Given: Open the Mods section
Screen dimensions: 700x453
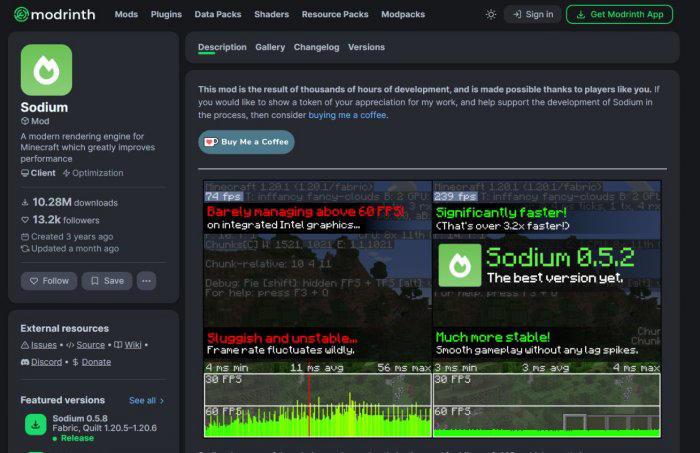Looking at the screenshot, I should pos(126,14).
